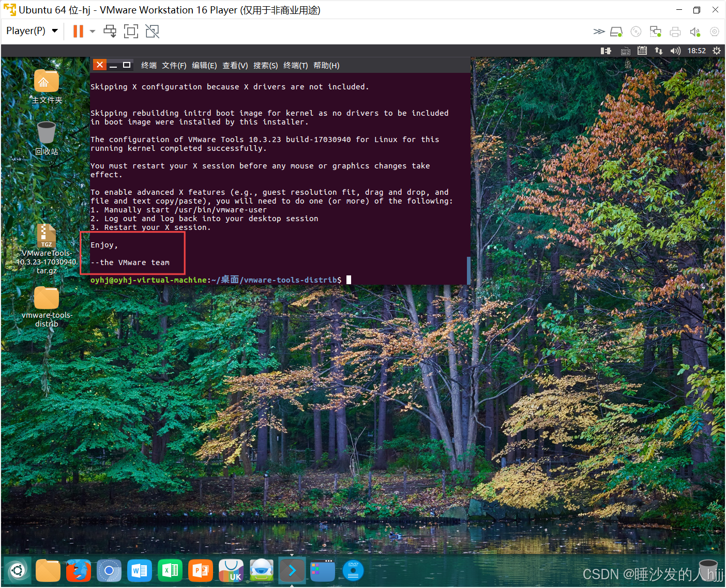This screenshot has height=588, width=726.
Task: Click the hard disk device icon
Action: [x=616, y=32]
